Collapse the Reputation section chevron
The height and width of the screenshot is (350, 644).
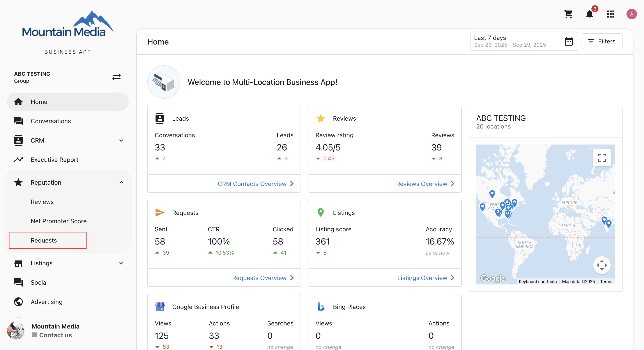[x=121, y=182]
